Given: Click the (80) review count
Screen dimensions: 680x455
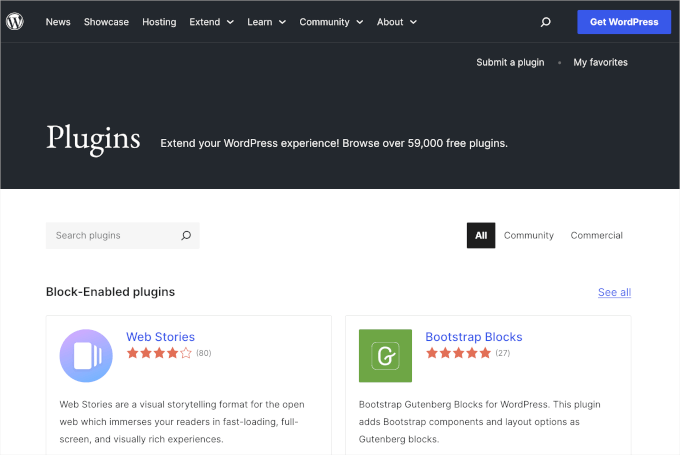Looking at the screenshot, I should [x=204, y=353].
